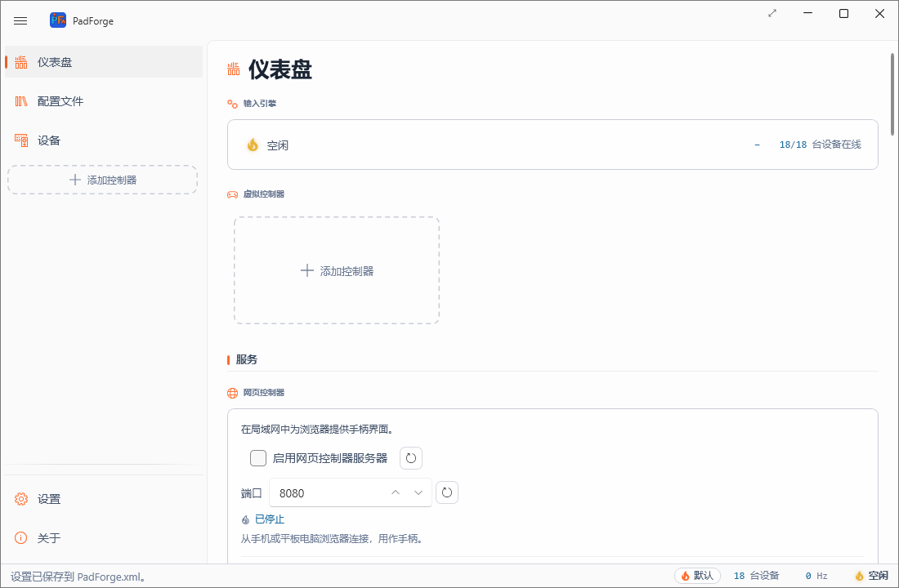This screenshot has height=588, width=899.
Task: Click the 虚拟控制器 gamepad icon
Action: (x=232, y=194)
